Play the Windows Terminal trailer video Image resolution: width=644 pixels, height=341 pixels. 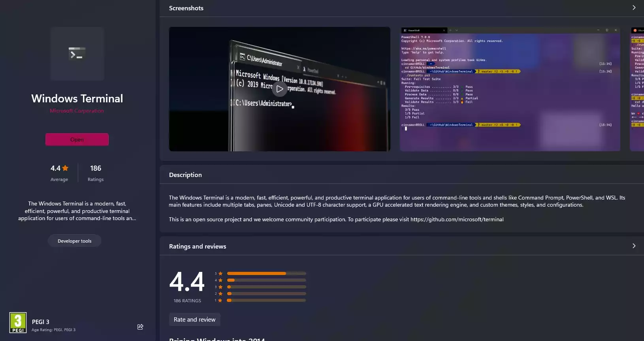[x=280, y=89]
